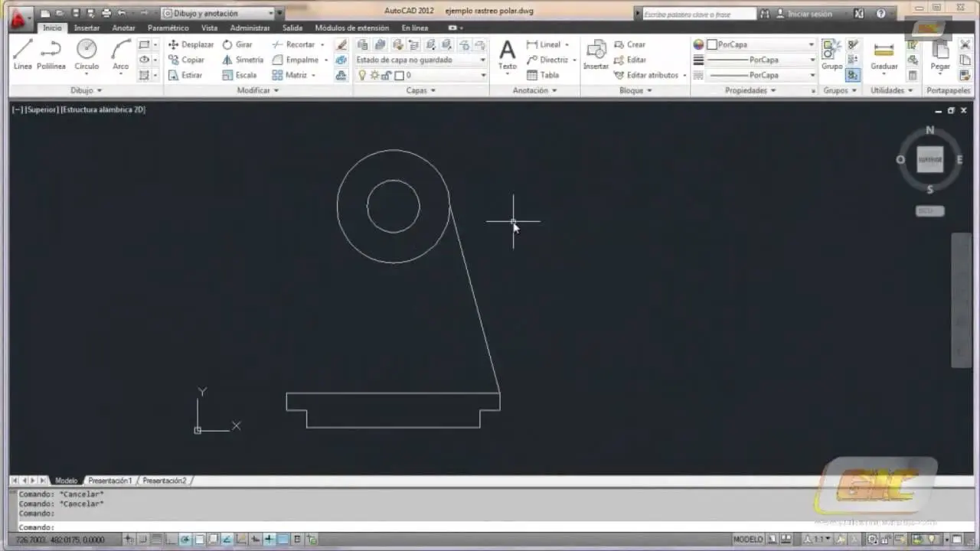Click the Texto annotation tool

(x=508, y=56)
